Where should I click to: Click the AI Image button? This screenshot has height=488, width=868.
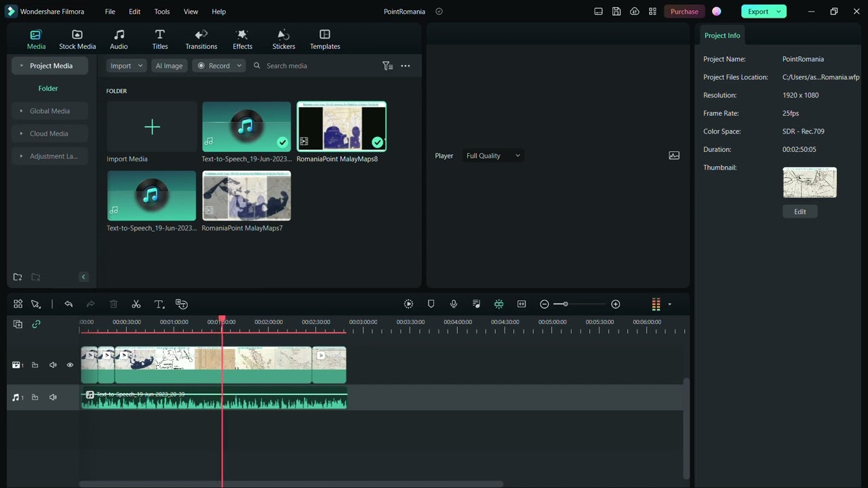(x=169, y=66)
